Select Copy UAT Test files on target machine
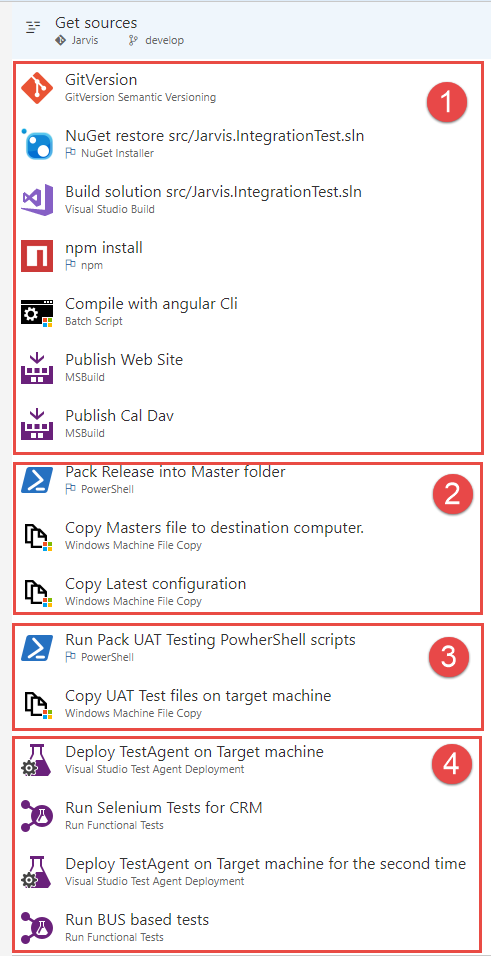Screen dimensions: 491x956 click(248, 703)
